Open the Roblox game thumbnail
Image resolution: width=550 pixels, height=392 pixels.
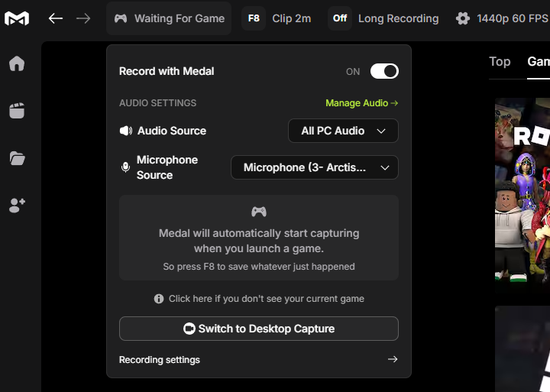[x=522, y=195]
